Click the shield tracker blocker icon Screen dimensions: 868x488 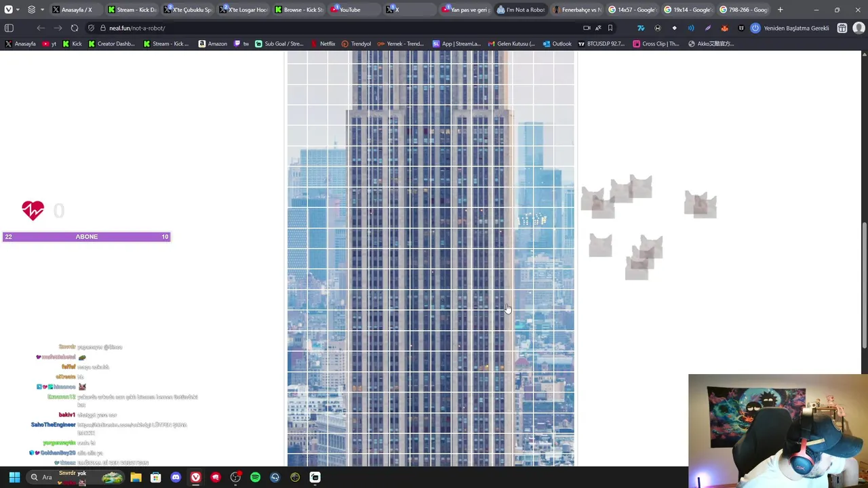pos(91,28)
